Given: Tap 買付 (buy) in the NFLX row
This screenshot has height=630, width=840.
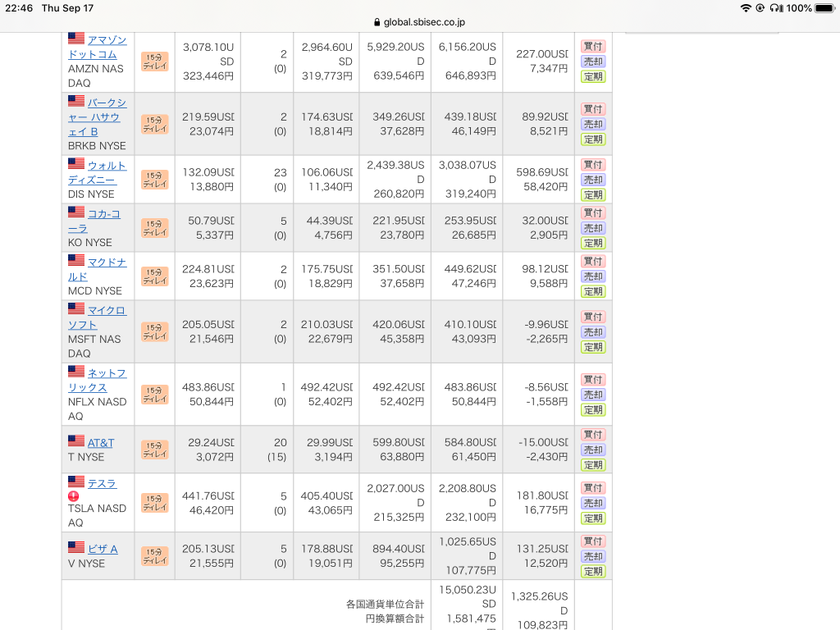Looking at the screenshot, I should click(593, 379).
